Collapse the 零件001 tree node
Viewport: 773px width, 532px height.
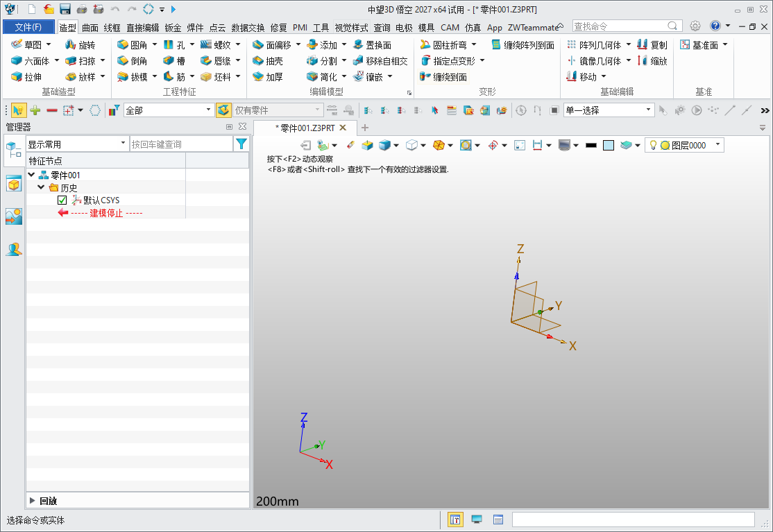[31, 175]
